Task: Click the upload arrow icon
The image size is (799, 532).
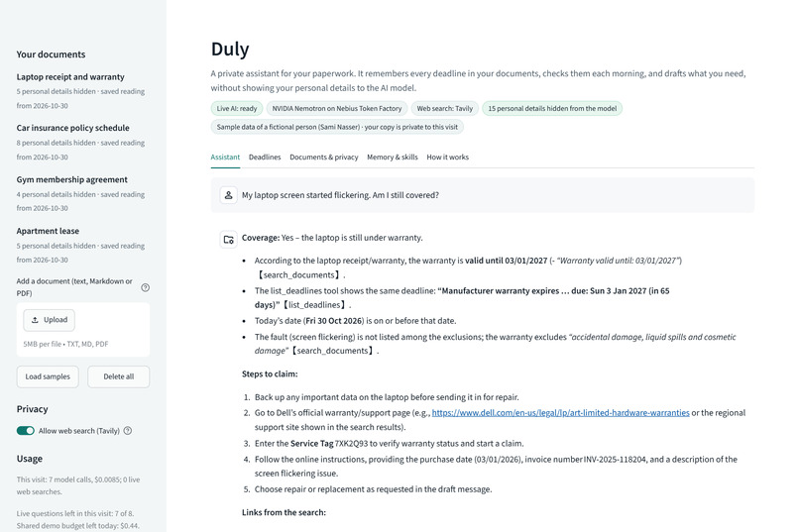Action: (x=35, y=320)
